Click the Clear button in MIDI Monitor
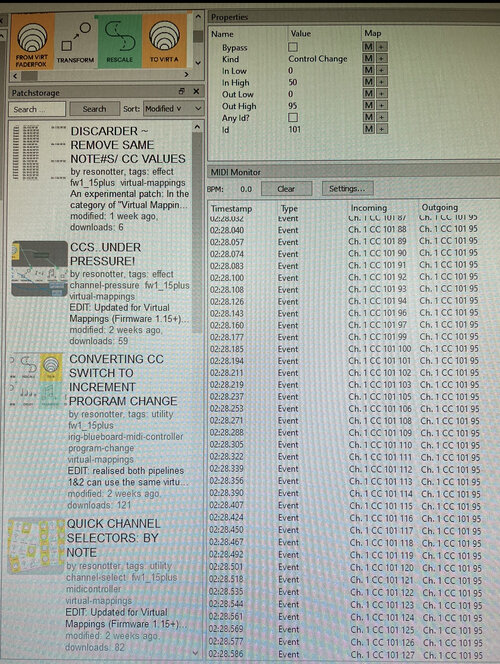Screen dimensions: 500x664 [x=287, y=189]
